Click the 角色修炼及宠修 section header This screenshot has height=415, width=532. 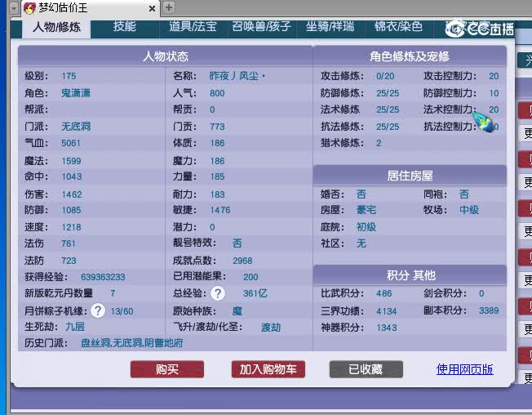point(410,56)
